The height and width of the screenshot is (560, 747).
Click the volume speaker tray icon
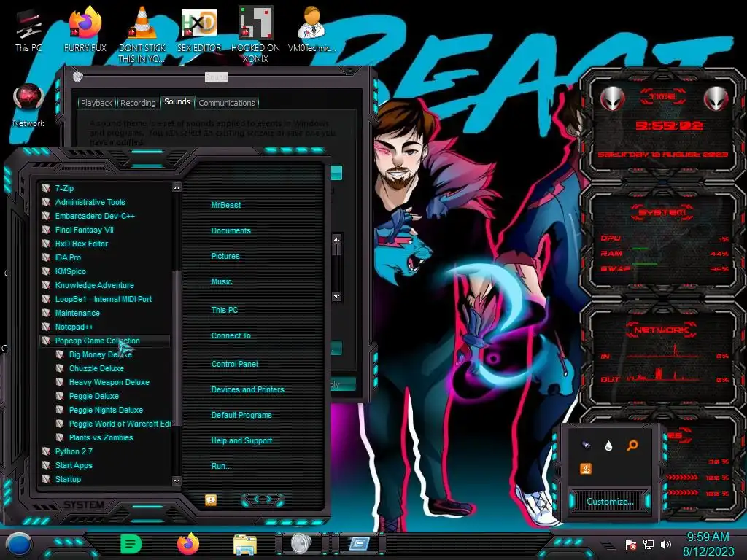click(665, 544)
